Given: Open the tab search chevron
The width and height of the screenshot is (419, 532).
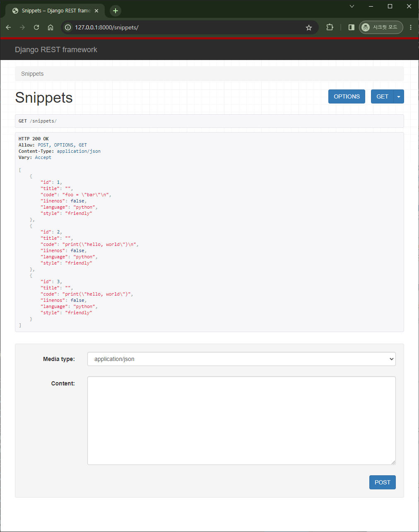Looking at the screenshot, I should click(x=352, y=6).
